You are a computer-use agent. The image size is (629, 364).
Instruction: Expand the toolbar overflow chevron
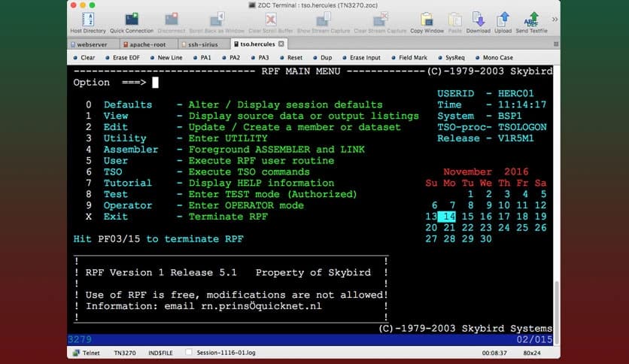555,20
